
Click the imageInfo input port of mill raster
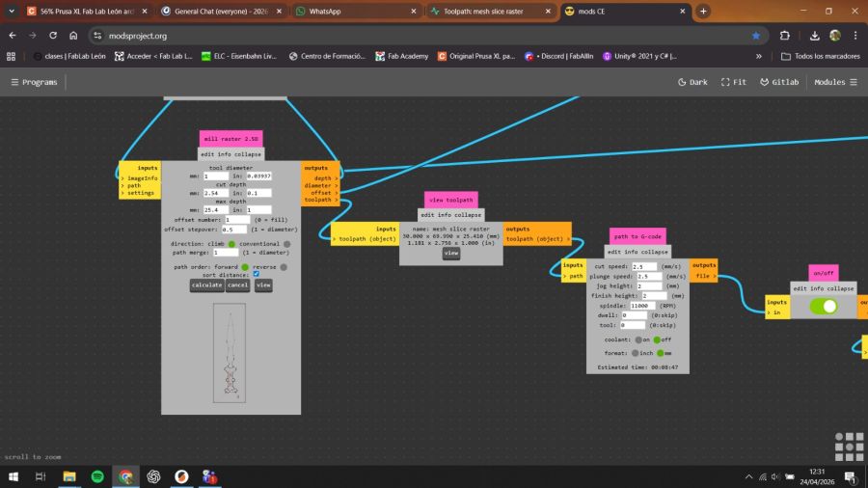(x=140, y=178)
